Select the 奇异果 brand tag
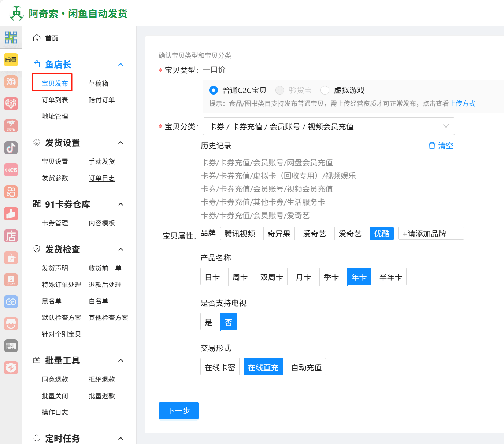 [x=279, y=234]
